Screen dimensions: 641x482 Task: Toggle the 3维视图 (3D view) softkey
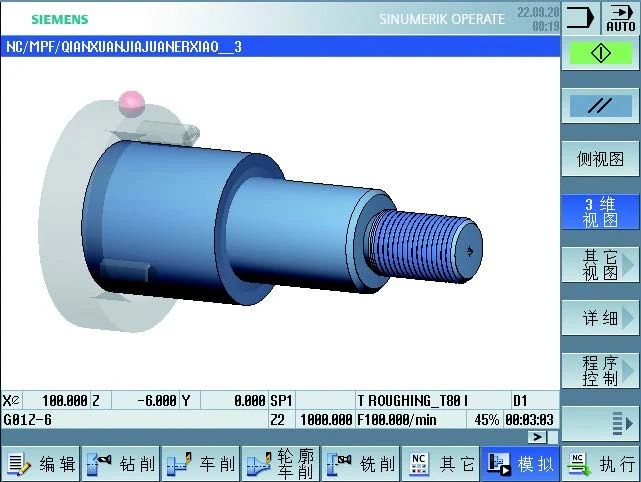(600, 212)
